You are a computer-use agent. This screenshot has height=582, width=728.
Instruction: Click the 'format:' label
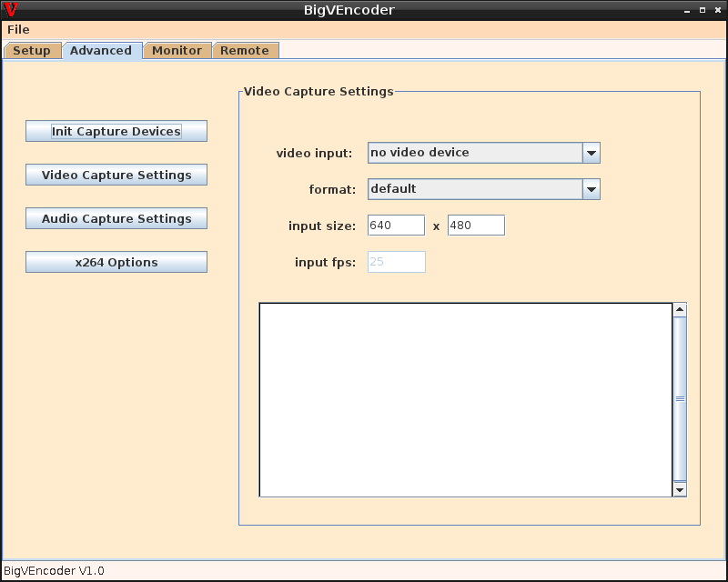click(332, 189)
